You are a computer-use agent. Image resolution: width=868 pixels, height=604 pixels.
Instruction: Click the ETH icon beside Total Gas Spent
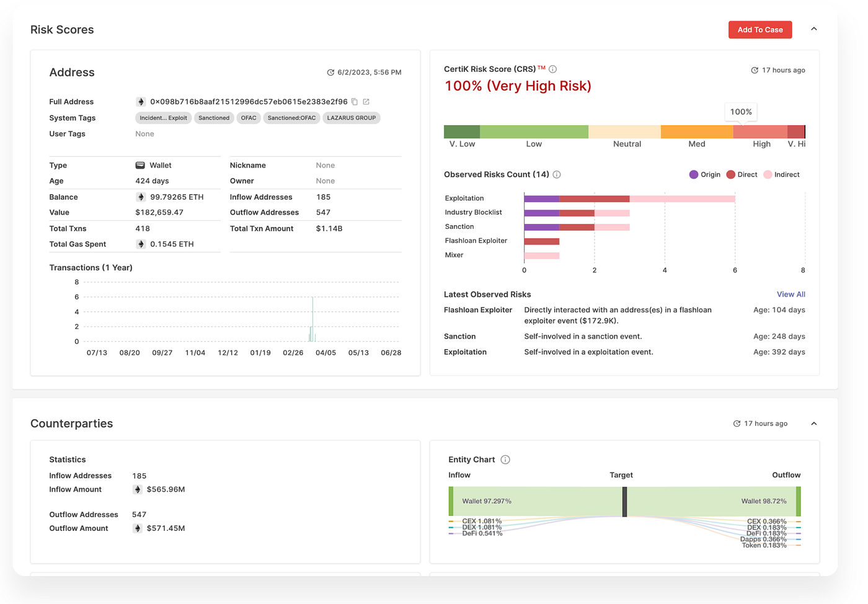pos(141,244)
